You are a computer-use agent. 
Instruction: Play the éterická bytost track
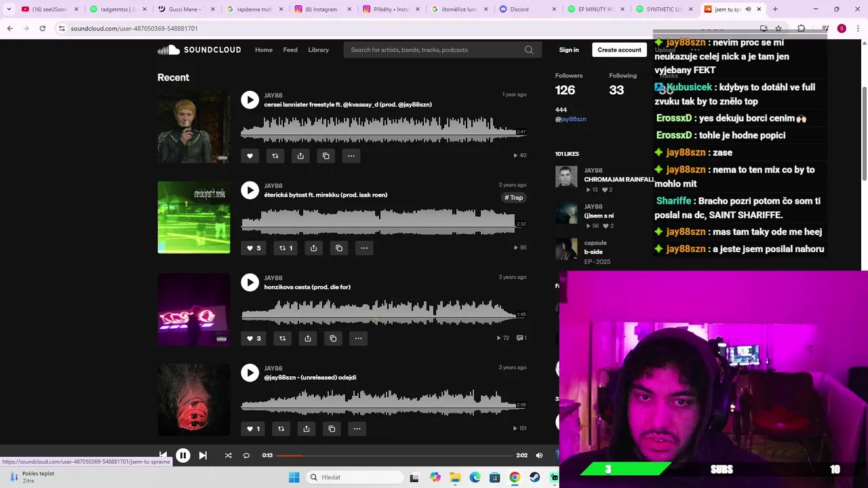click(250, 190)
